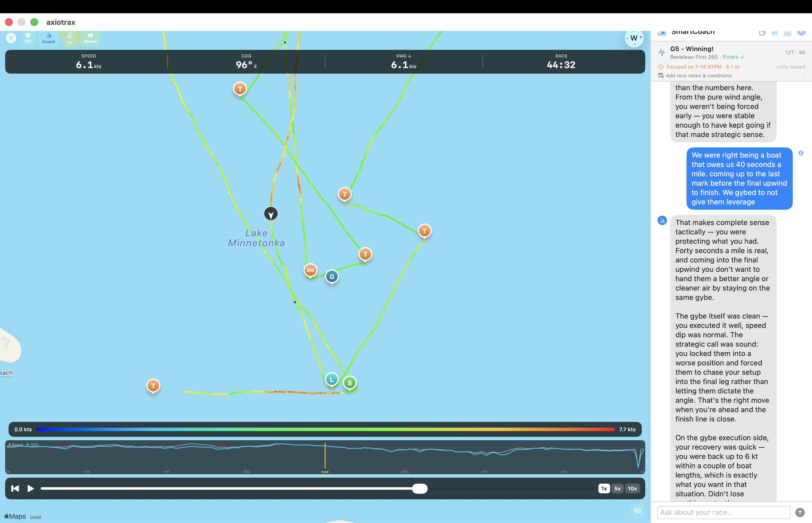Toggle the T/G tack and gybe markers
Screen dimensions: 812x523
coord(28,38)
